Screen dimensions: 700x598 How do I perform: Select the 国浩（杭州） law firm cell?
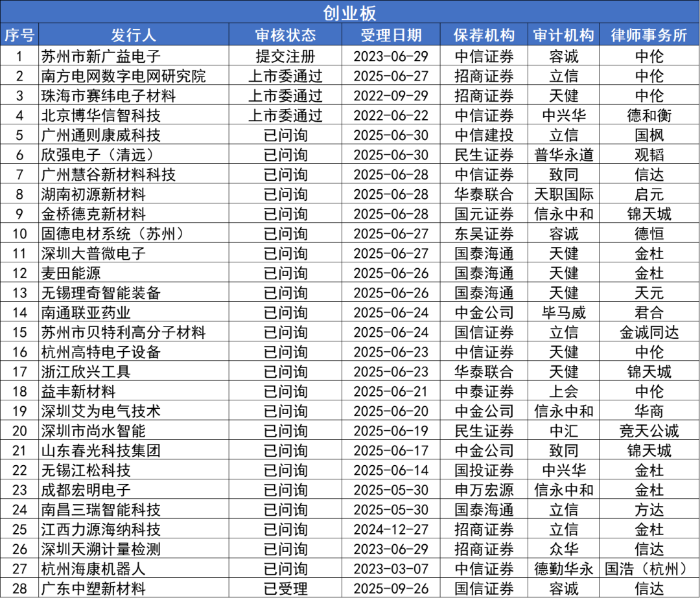(649, 569)
